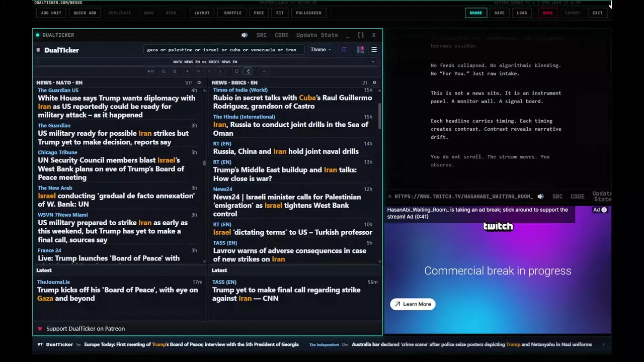Click the next arrow in ticker toolbar
644x362 pixels.
point(220,71)
